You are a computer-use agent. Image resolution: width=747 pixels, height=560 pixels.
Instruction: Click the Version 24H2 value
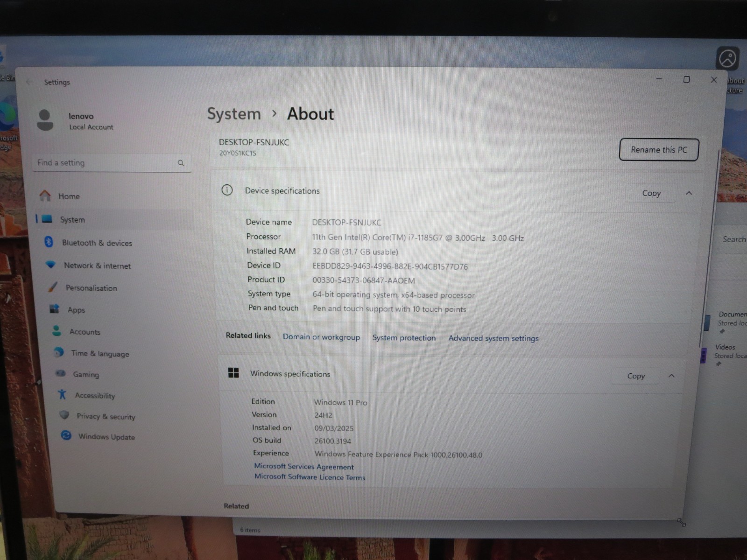point(323,415)
